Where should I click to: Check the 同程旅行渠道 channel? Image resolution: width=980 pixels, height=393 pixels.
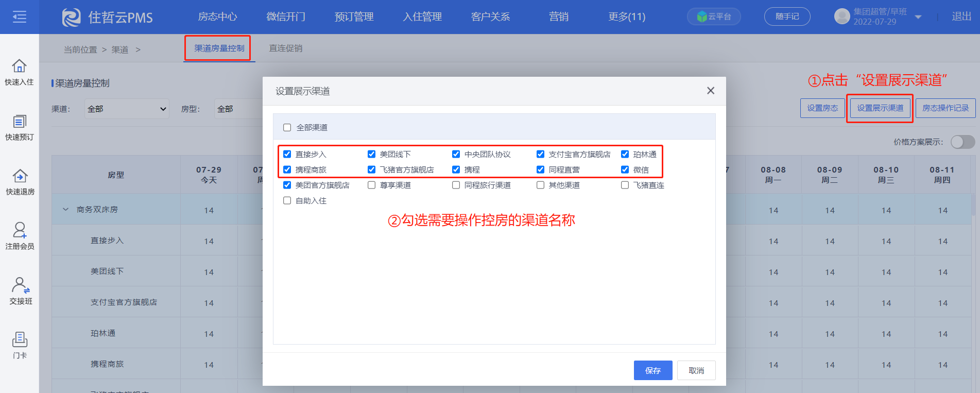pos(456,185)
